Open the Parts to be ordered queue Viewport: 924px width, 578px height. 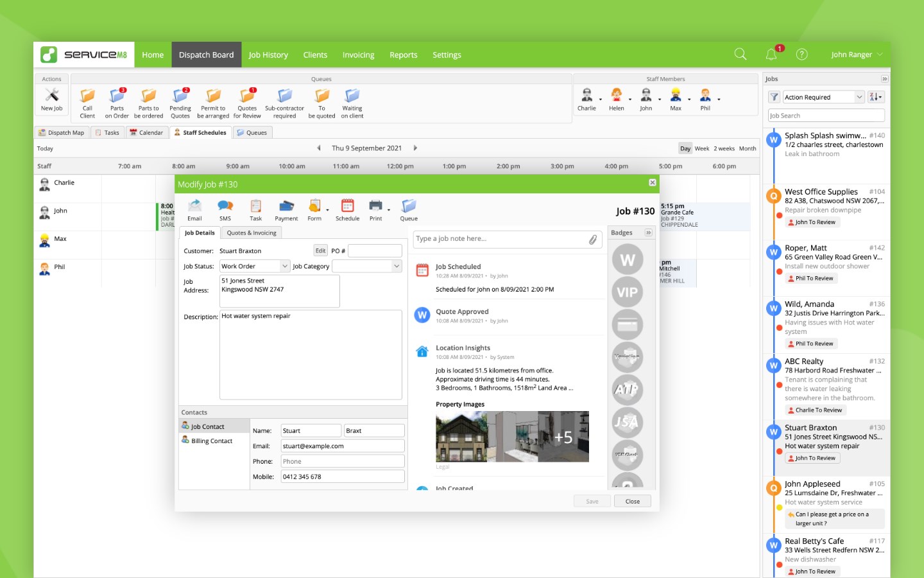(148, 96)
